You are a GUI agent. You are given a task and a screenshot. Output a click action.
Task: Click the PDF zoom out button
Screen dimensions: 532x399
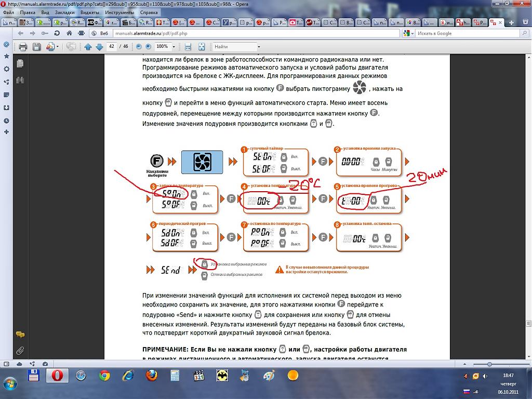pos(138,47)
